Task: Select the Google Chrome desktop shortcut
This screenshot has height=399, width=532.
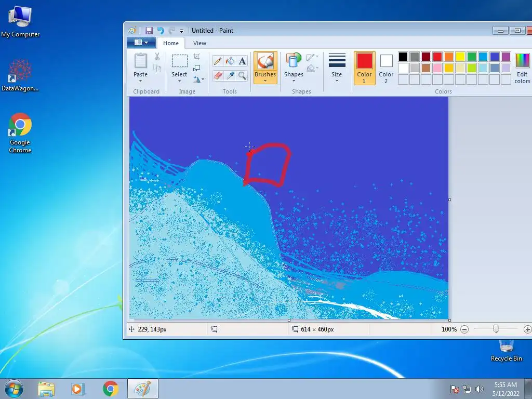Action: pos(20,133)
